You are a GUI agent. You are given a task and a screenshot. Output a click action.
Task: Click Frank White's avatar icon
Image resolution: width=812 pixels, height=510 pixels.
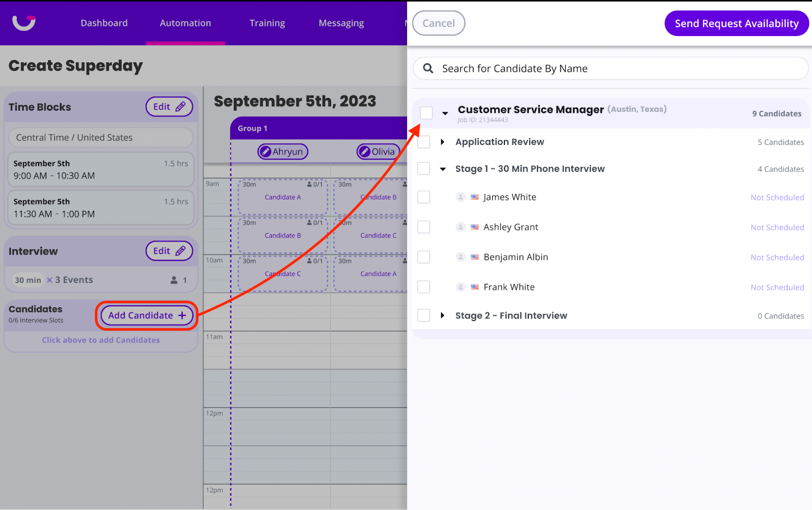click(460, 287)
